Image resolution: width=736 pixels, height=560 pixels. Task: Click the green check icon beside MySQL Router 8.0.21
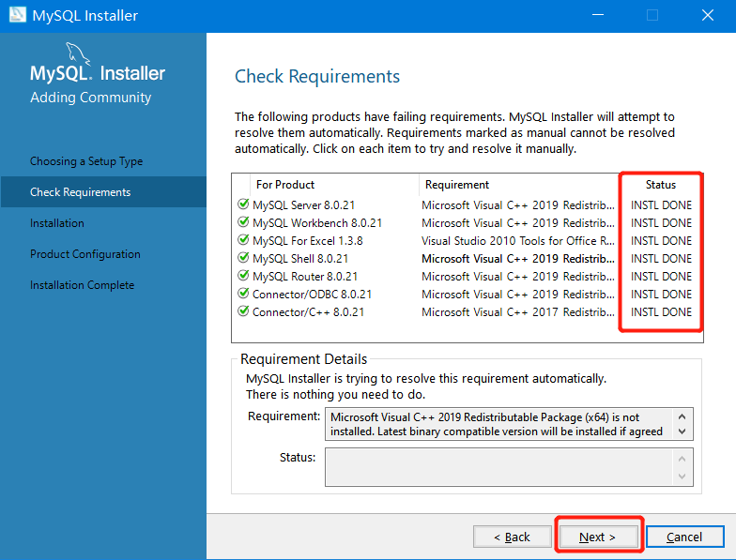pos(243,276)
